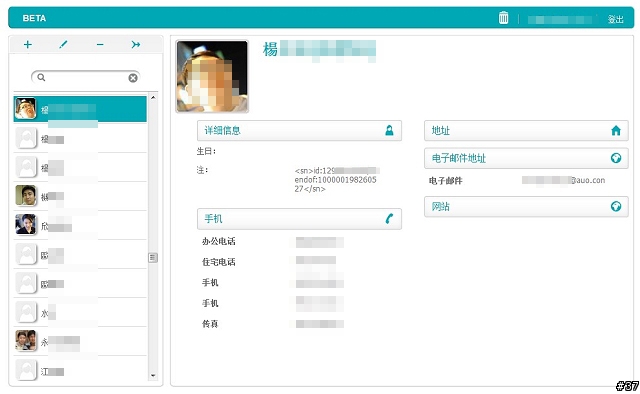This screenshot has width=640, height=394.
Task: Click the list scrollbar down arrow
Action: pyautogui.click(x=153, y=375)
